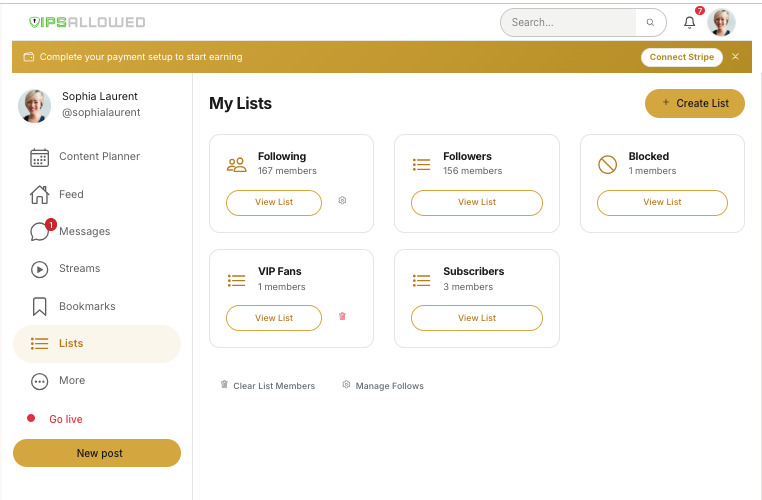The height and width of the screenshot is (500, 762).
Task: Click the search magnifier icon
Action: (x=650, y=23)
